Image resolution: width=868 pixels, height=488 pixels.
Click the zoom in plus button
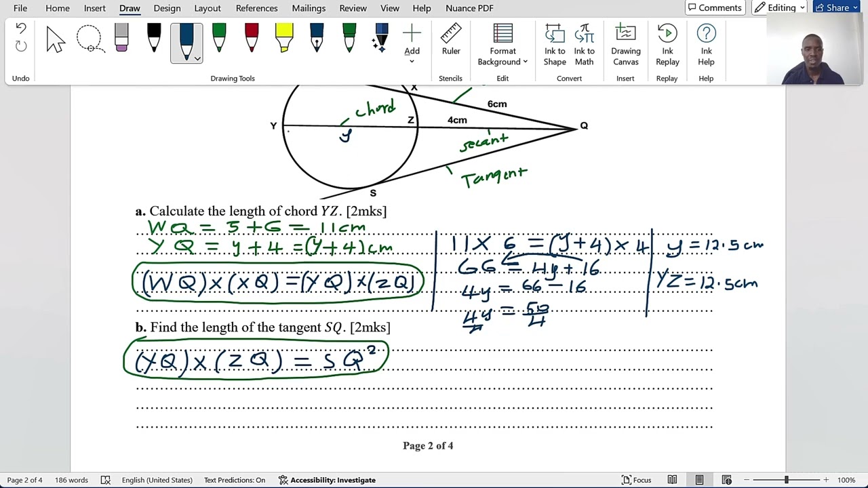click(826, 480)
